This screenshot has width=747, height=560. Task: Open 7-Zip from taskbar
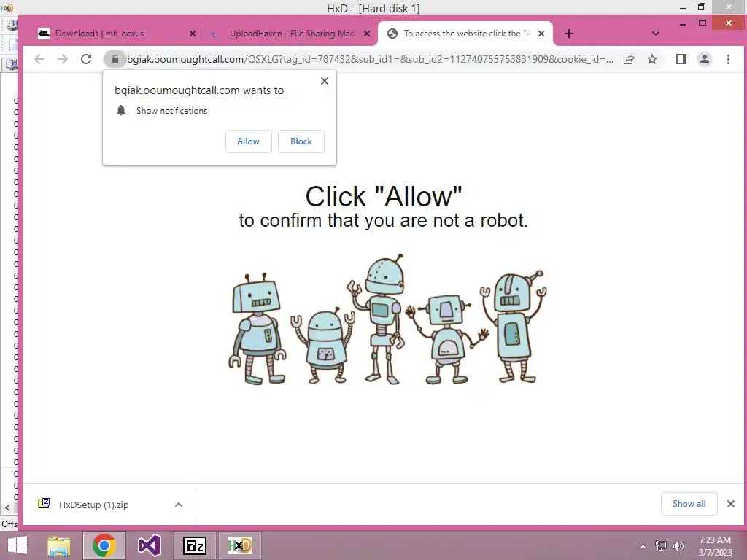point(194,545)
